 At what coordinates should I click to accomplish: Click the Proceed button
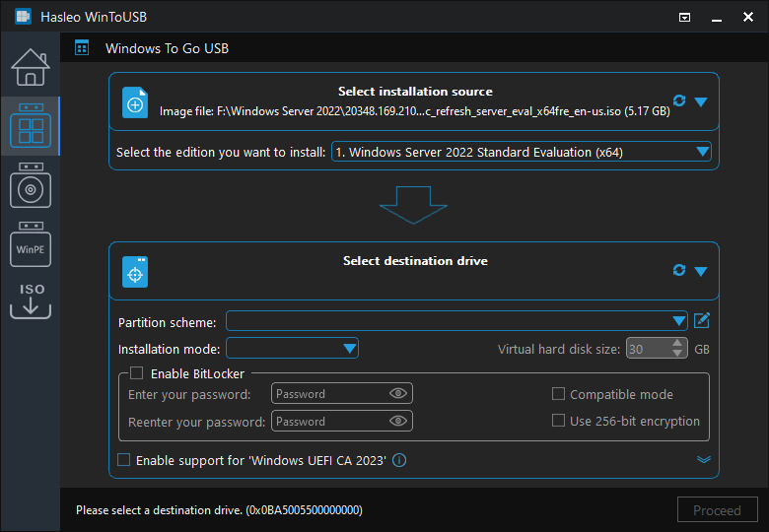coord(717,510)
